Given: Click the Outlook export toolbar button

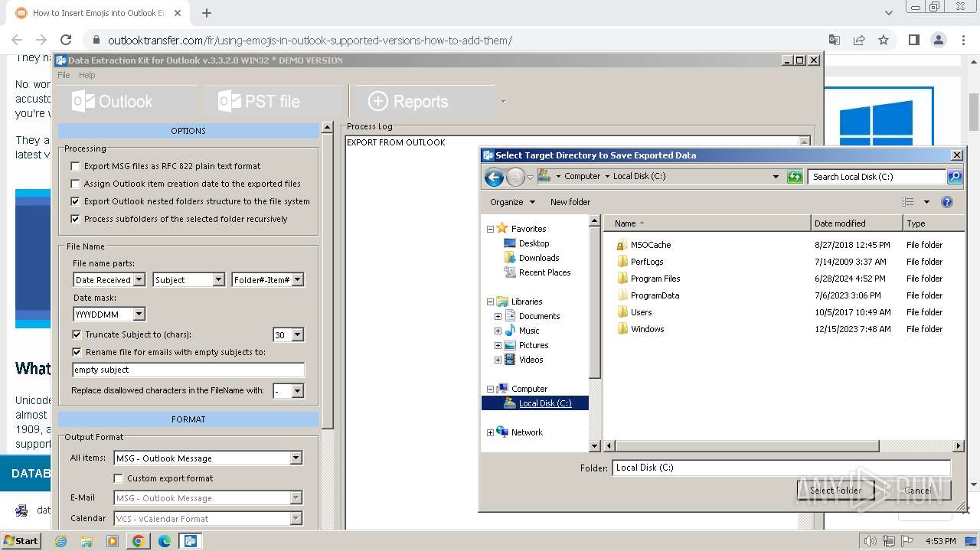Looking at the screenshot, I should point(126,101).
